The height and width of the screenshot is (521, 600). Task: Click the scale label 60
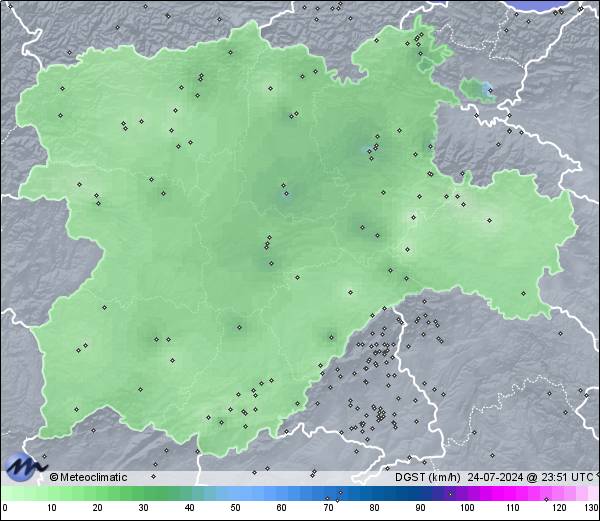[x=281, y=508]
